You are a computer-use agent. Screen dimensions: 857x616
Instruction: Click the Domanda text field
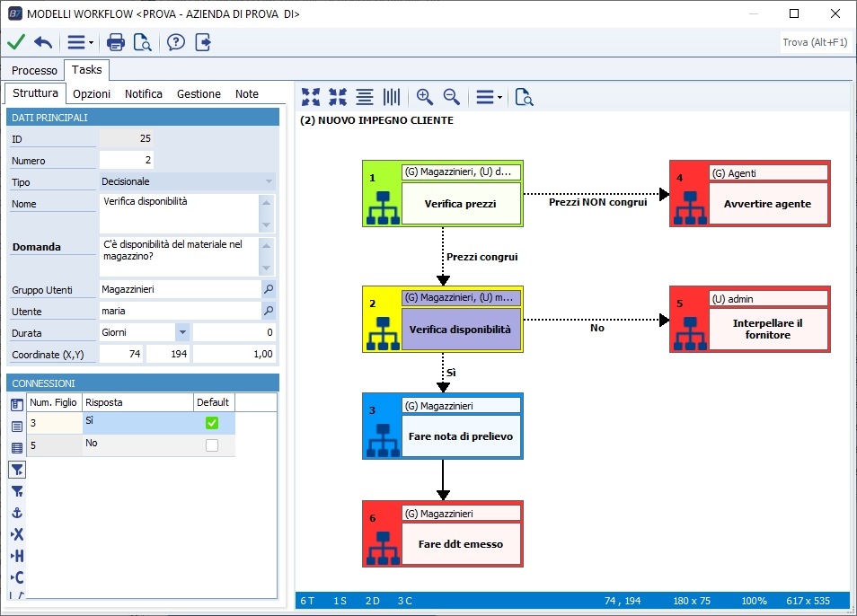pyautogui.click(x=179, y=257)
